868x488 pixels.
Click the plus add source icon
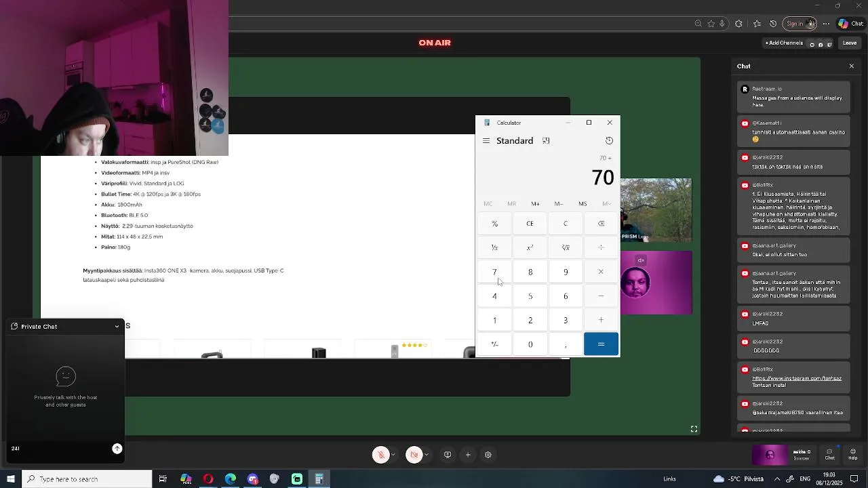coord(468,455)
